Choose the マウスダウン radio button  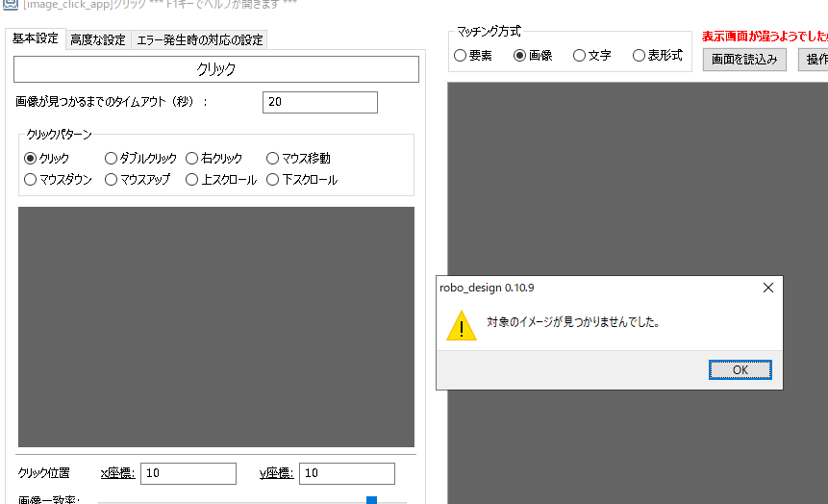point(31,180)
